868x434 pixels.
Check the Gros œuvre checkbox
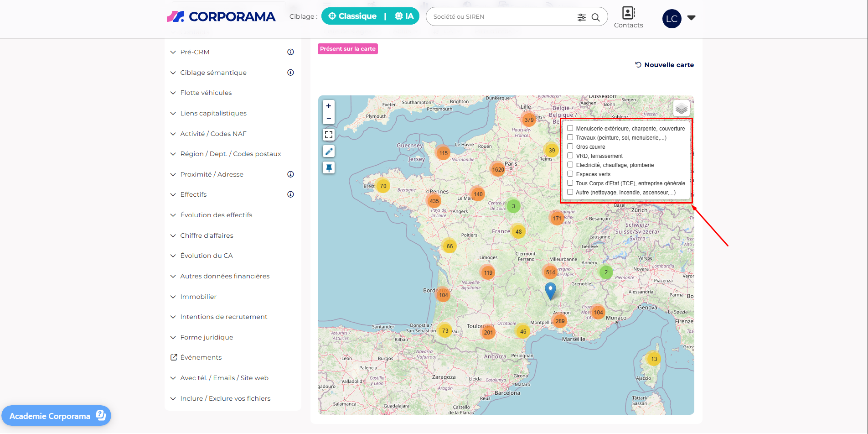[570, 146]
